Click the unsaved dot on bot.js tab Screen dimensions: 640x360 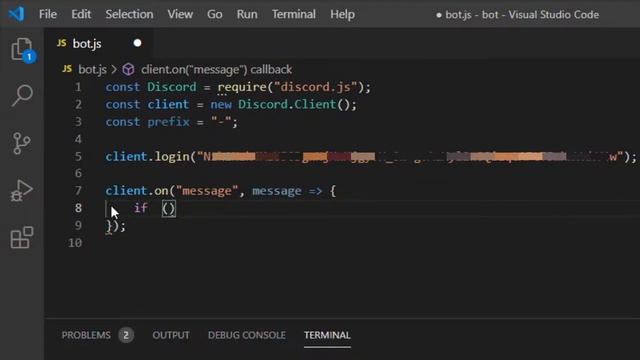(x=138, y=43)
